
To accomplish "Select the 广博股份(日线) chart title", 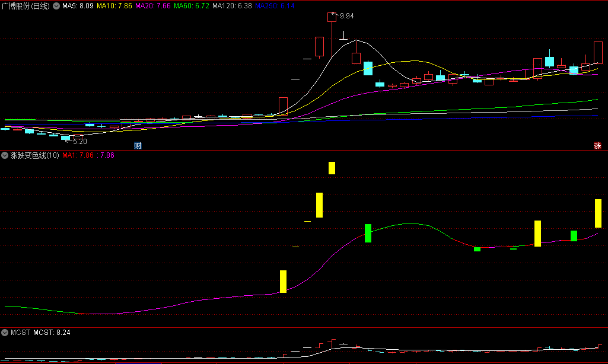I will coord(26,6).
